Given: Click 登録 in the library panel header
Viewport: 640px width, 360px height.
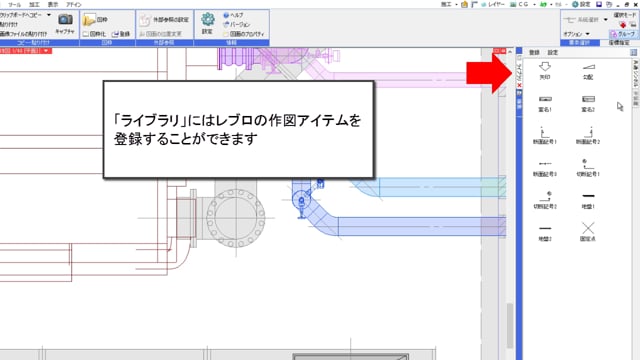Looking at the screenshot, I should click(534, 52).
